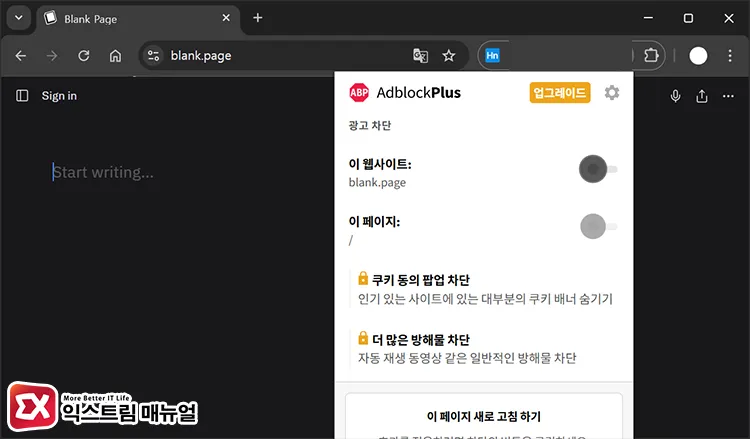Click the Start writing text area

pyautogui.click(x=103, y=172)
